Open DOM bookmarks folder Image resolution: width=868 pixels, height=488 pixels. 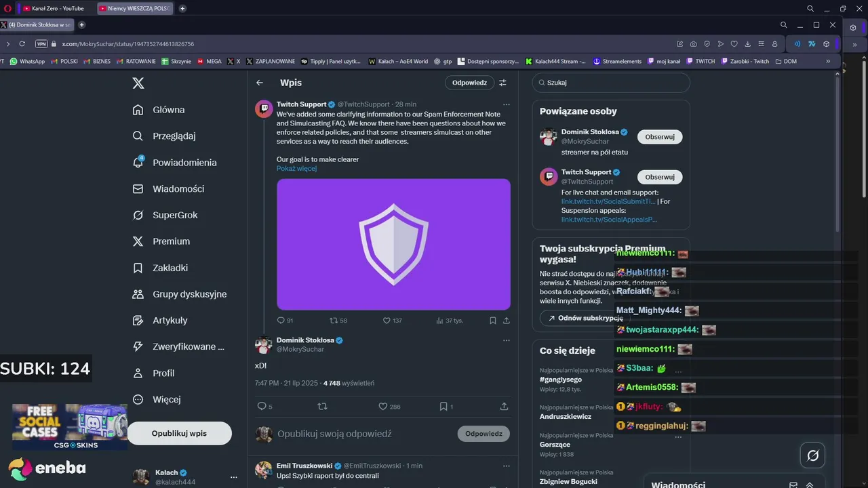coord(785,61)
